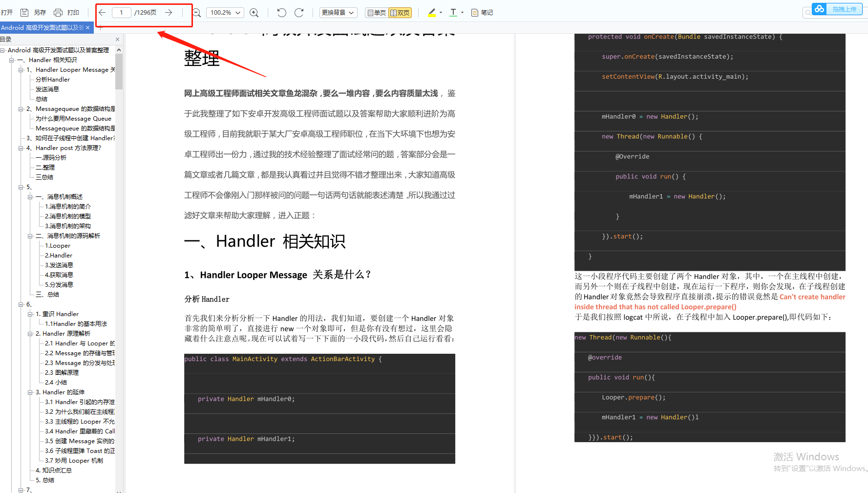868x493 pixels.
Task: Switch to 双页 double-page view
Action: point(400,13)
